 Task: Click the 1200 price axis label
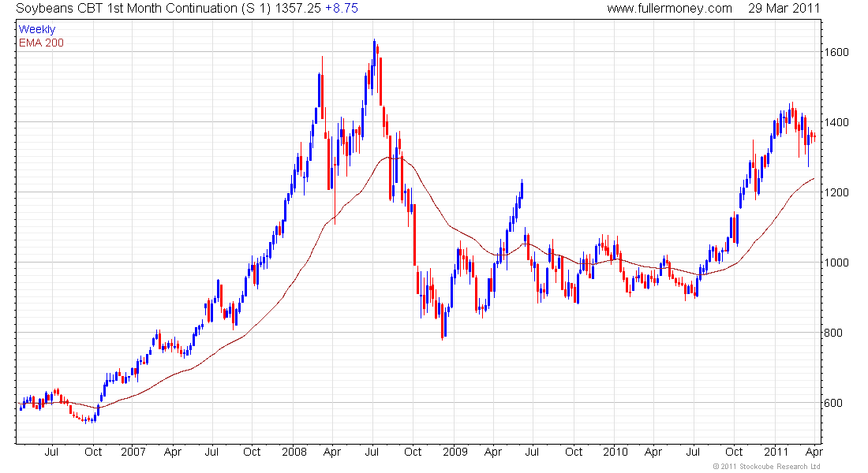[x=836, y=192]
